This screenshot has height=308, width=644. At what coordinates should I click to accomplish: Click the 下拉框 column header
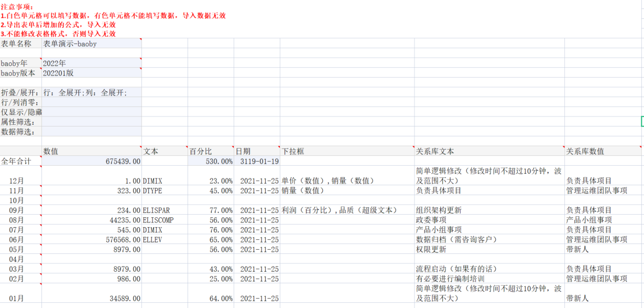click(x=347, y=151)
